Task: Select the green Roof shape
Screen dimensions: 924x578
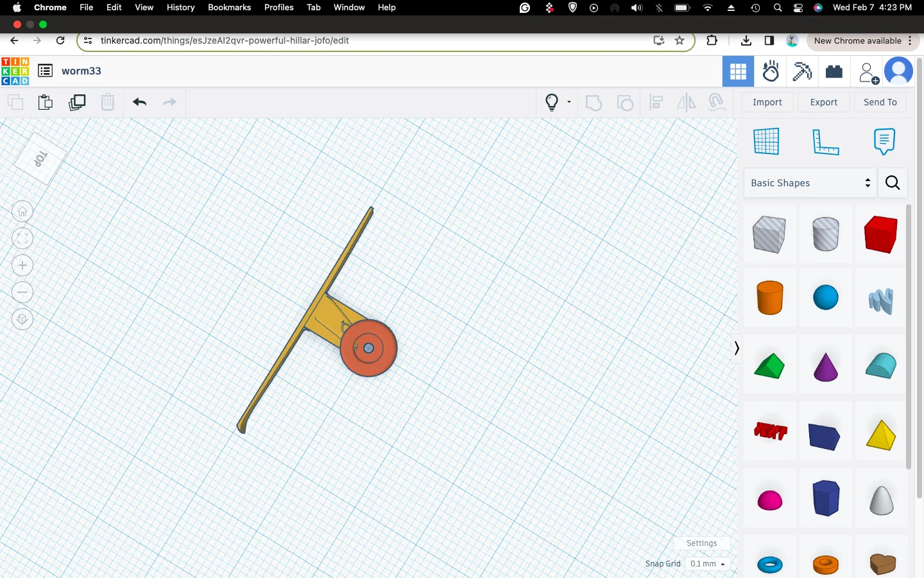Action: (x=769, y=366)
